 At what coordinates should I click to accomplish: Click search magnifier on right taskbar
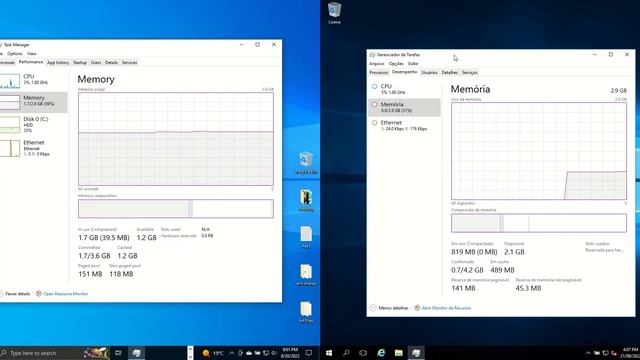point(346,353)
